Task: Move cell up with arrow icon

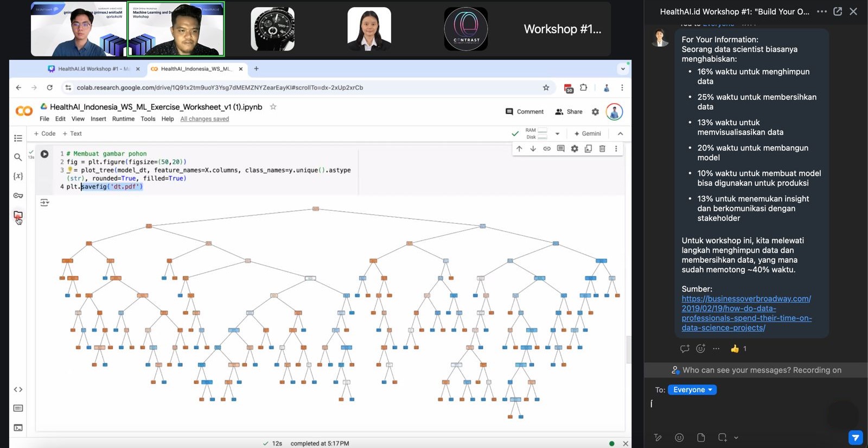Action: [519, 149]
